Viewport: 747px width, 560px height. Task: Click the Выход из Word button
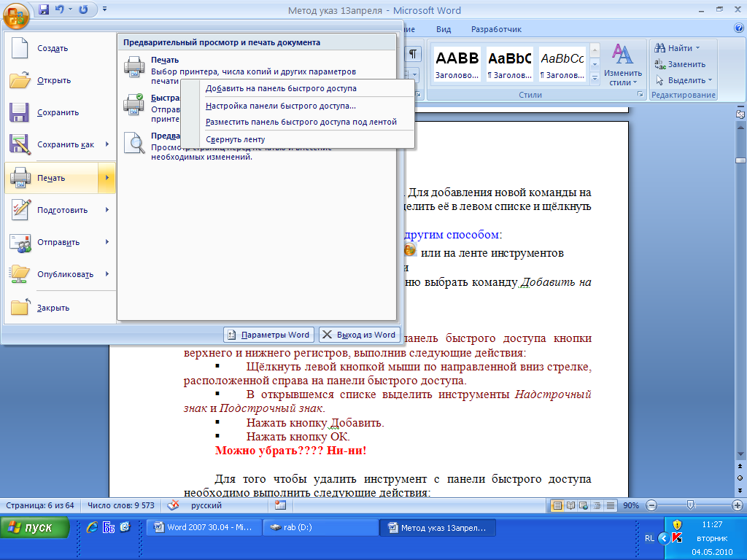359,335
